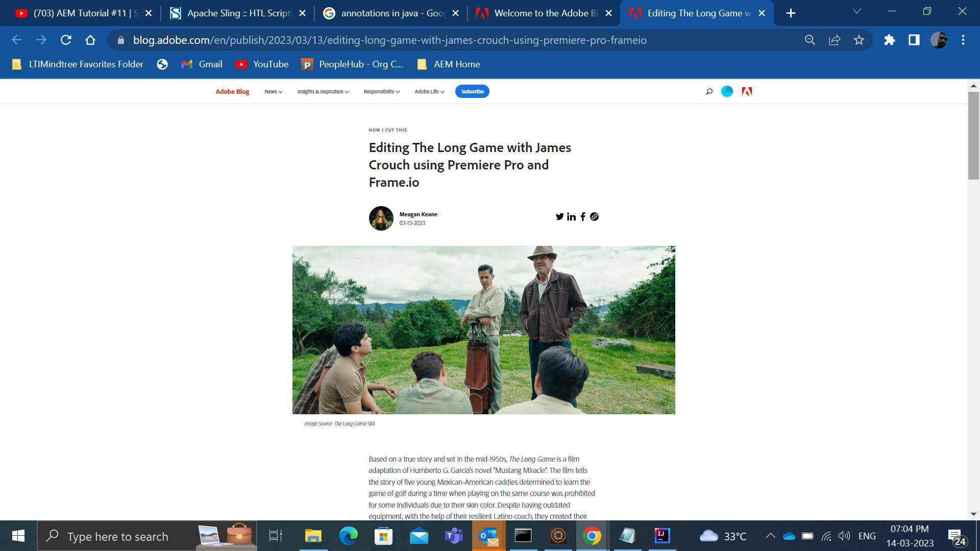Viewport: 980px width, 551px height.
Task: Open IntelliJ IDEA from the taskbar
Action: point(662,536)
